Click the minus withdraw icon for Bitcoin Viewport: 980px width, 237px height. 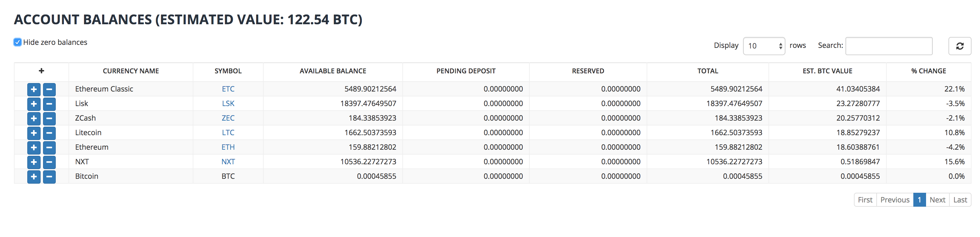49,176
